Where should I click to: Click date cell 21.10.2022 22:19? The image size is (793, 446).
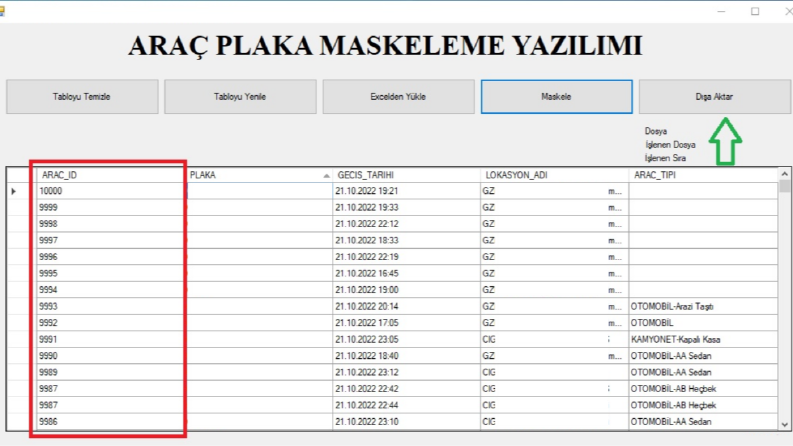407,257
